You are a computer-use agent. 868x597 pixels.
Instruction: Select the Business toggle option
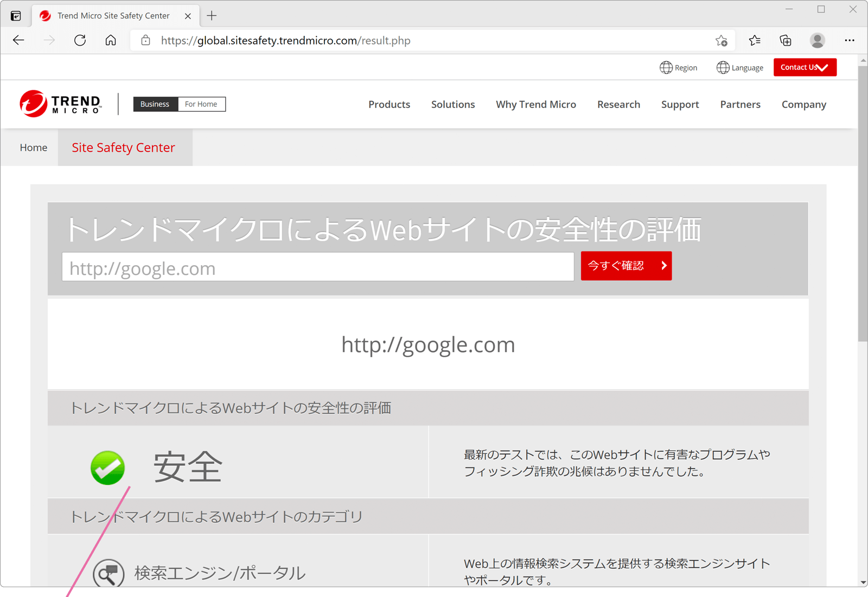click(155, 104)
